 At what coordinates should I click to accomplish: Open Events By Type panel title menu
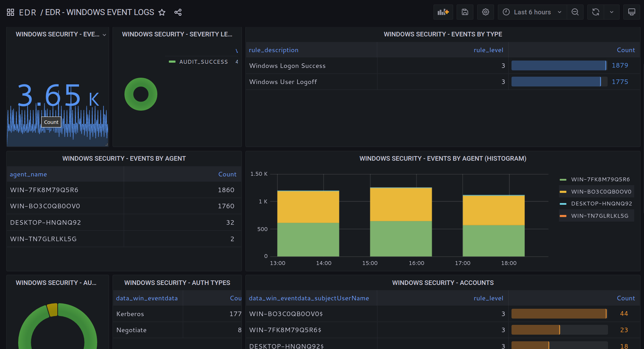click(x=443, y=34)
